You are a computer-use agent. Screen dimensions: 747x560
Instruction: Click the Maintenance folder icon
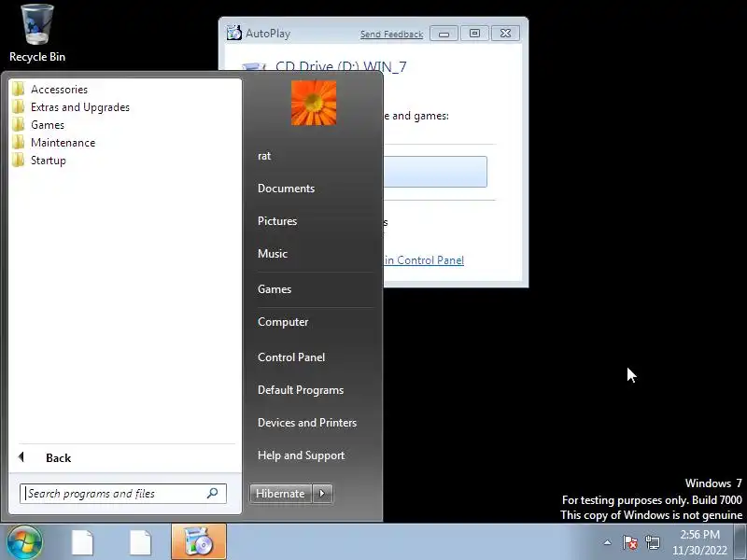point(19,143)
